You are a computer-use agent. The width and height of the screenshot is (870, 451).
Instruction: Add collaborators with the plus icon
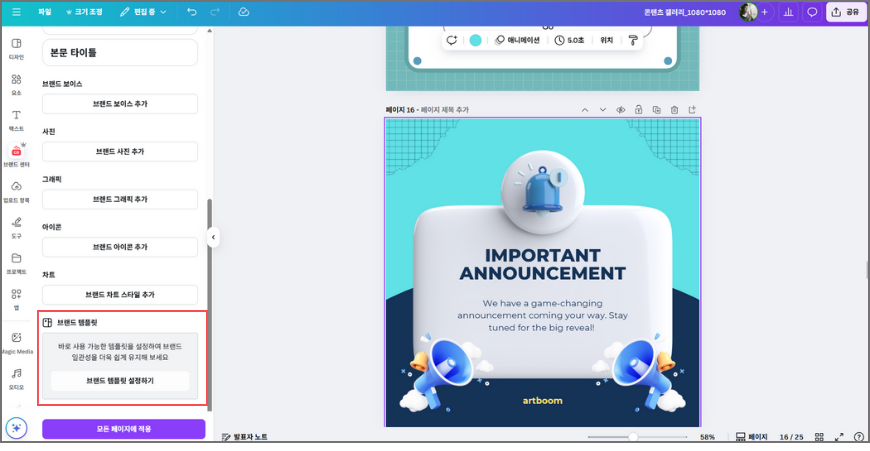[x=765, y=12]
